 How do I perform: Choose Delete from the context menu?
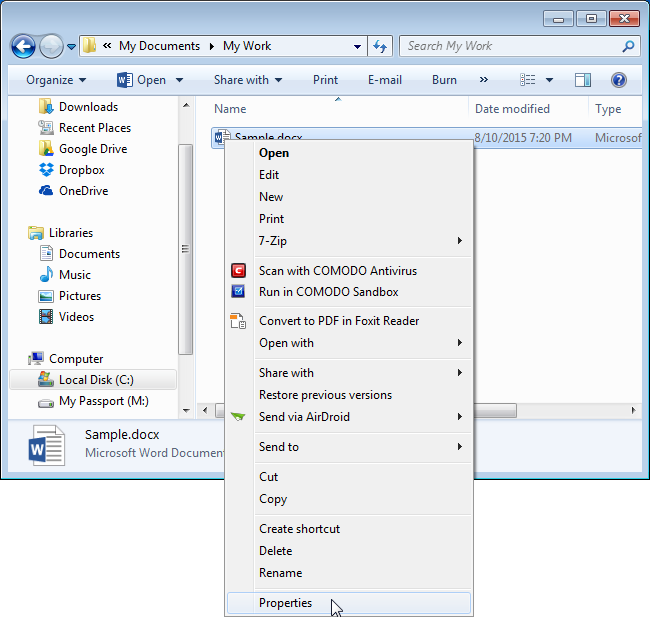tap(348, 551)
